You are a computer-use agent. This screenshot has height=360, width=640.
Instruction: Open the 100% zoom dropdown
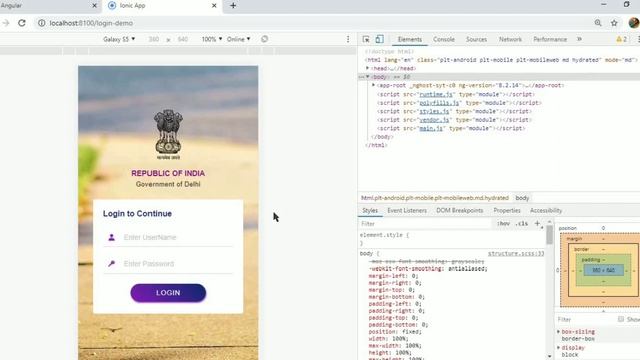click(x=211, y=39)
